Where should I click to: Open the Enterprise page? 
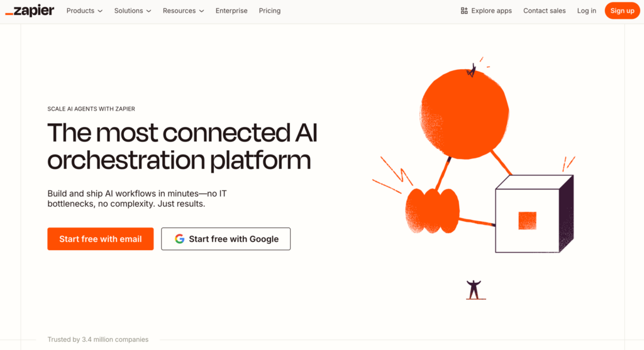(231, 11)
